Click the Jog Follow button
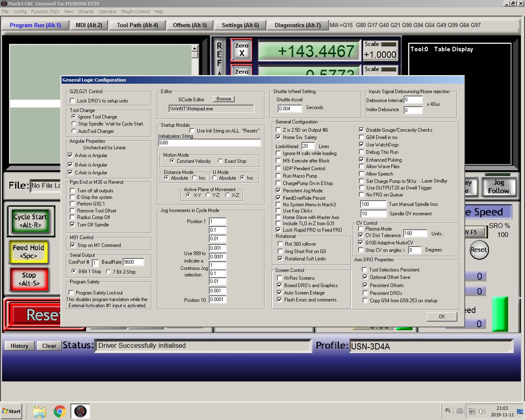 click(498, 187)
